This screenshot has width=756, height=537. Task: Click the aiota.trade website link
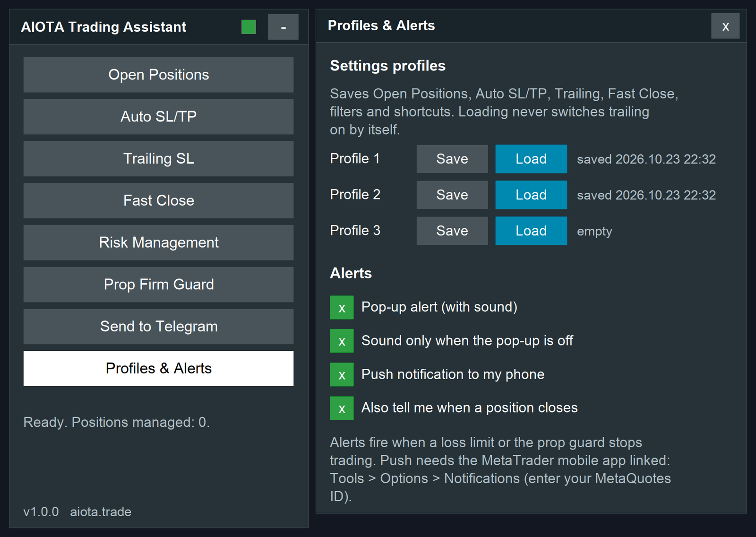[x=101, y=512]
